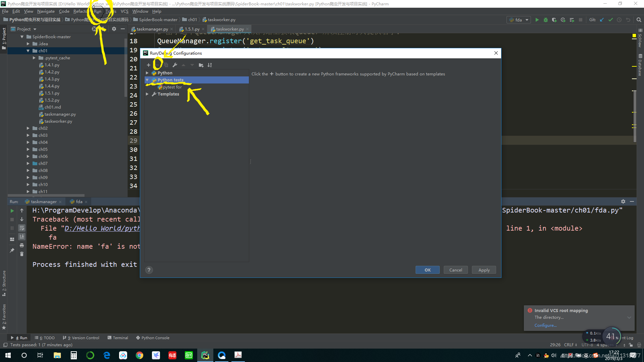
Task: Click the Run menu in menubar
Action: click(x=98, y=11)
